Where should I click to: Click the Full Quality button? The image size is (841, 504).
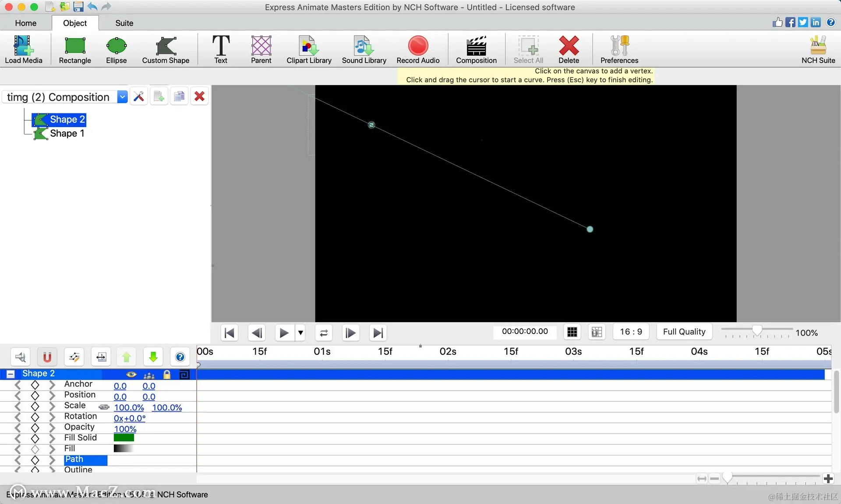(x=684, y=332)
